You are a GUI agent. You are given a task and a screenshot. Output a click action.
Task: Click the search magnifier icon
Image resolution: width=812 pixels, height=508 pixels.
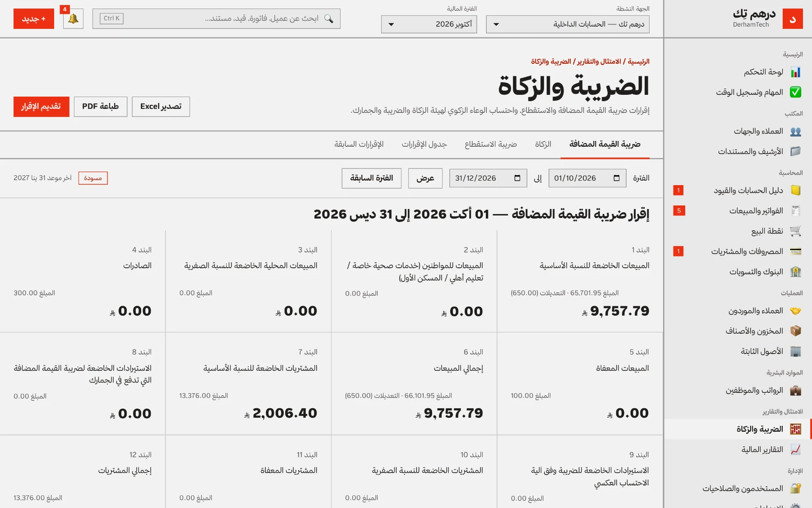(329, 19)
